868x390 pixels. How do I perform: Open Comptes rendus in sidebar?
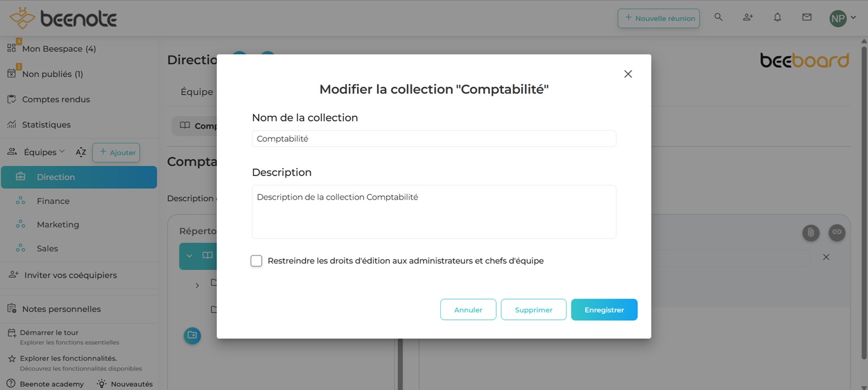pyautogui.click(x=55, y=99)
